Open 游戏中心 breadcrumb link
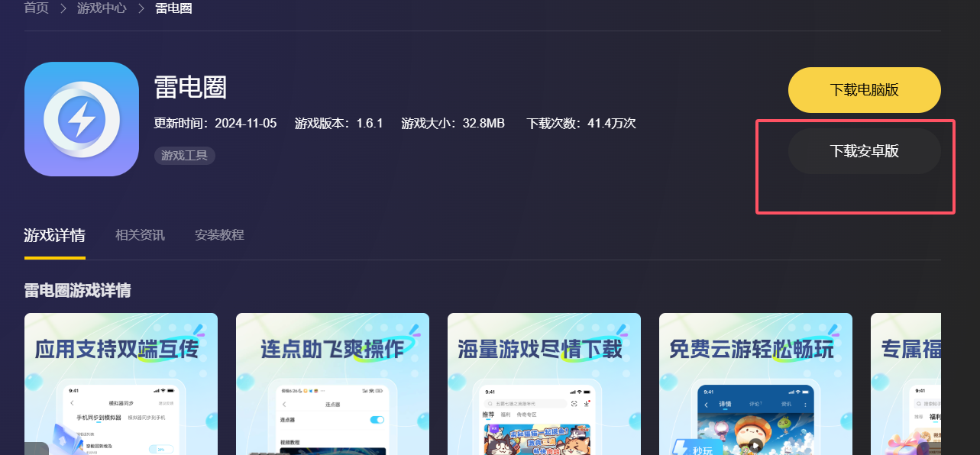980x455 pixels. [102, 8]
